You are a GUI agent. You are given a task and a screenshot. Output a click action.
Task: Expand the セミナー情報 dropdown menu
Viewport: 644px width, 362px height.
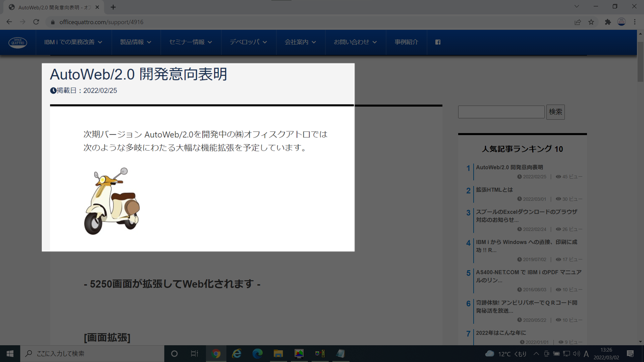coord(191,42)
